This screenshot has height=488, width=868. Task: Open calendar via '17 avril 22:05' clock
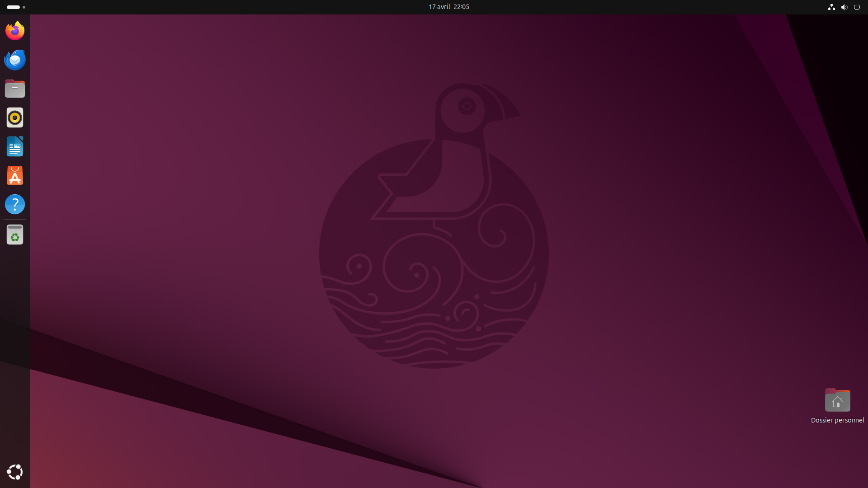click(449, 7)
